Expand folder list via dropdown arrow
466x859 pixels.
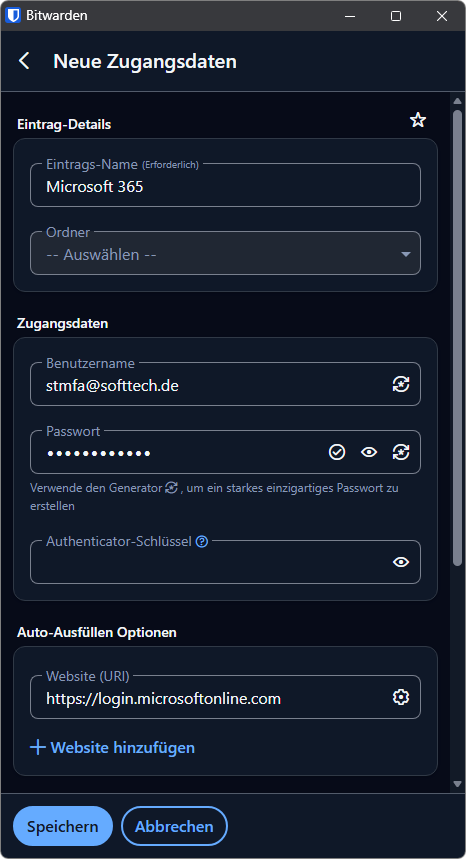406,254
